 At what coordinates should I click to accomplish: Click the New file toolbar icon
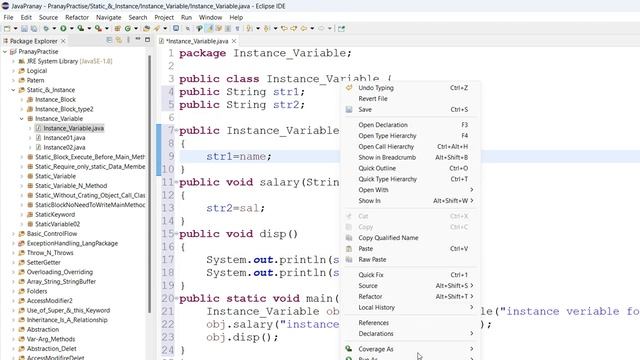pyautogui.click(x=7, y=29)
